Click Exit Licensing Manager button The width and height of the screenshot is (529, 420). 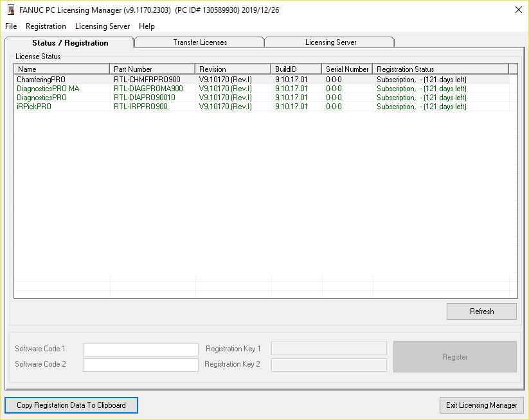481,405
